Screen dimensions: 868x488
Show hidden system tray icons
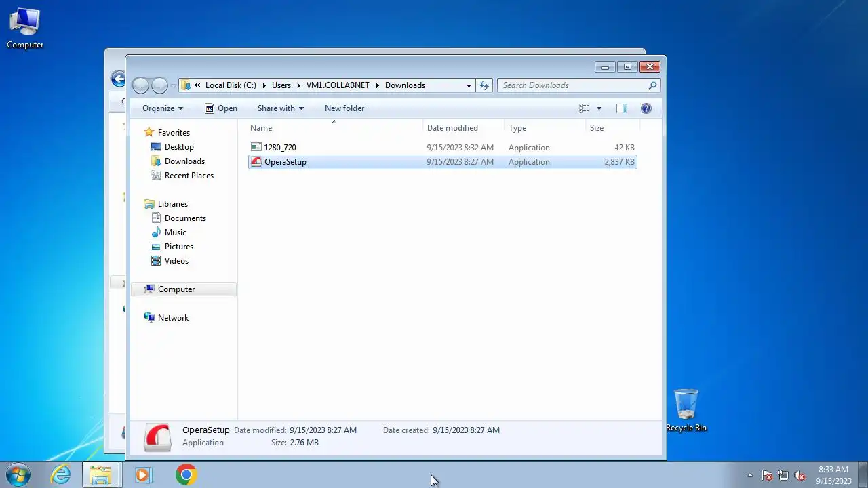750,476
